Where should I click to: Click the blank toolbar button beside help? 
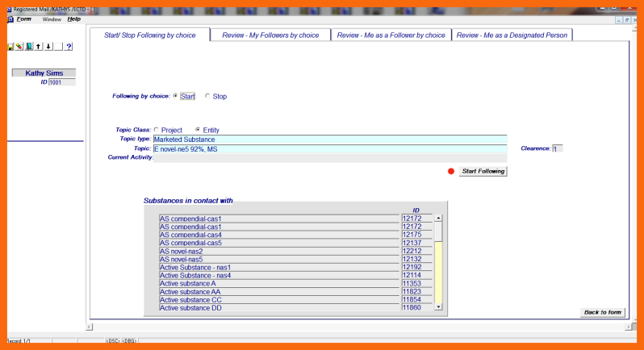pos(59,47)
